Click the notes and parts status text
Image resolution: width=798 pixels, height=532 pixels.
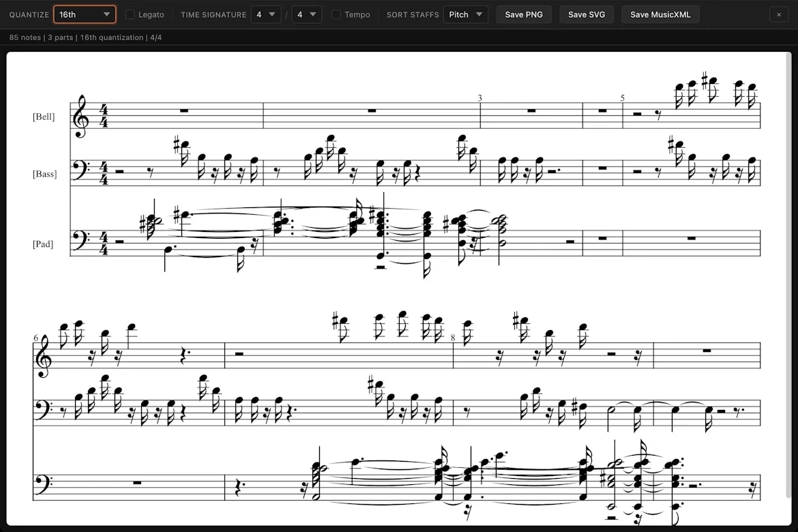pyautogui.click(x=85, y=37)
